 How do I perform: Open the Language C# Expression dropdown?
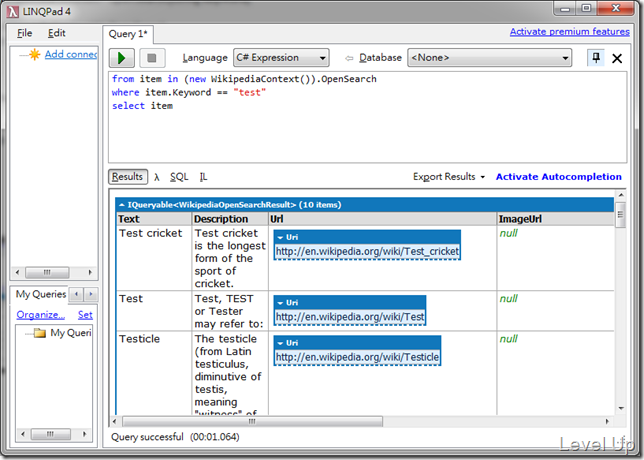coord(281,58)
